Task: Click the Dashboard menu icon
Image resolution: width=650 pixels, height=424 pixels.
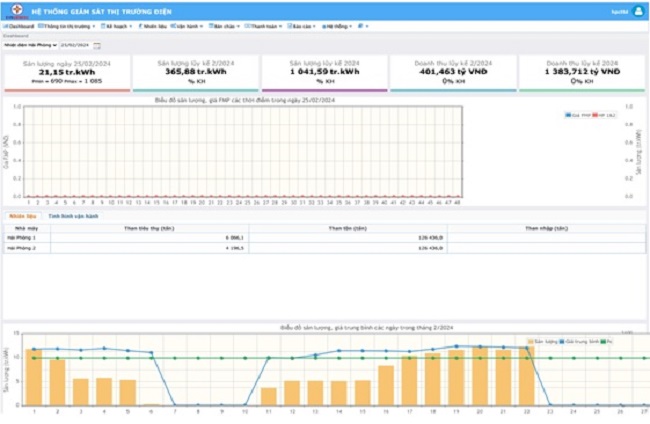Action: point(6,26)
